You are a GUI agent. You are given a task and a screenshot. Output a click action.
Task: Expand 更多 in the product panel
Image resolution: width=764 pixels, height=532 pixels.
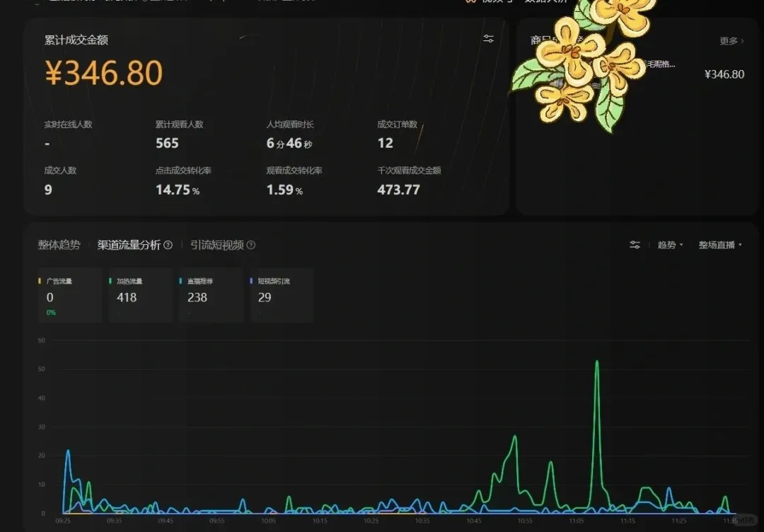click(x=731, y=41)
